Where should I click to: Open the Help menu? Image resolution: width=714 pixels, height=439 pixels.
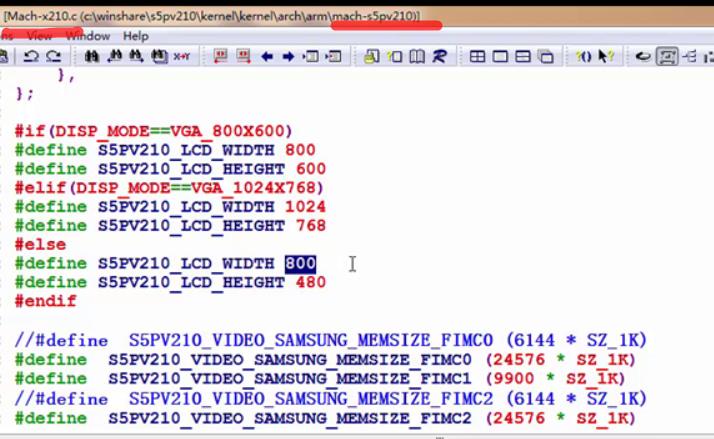(136, 36)
